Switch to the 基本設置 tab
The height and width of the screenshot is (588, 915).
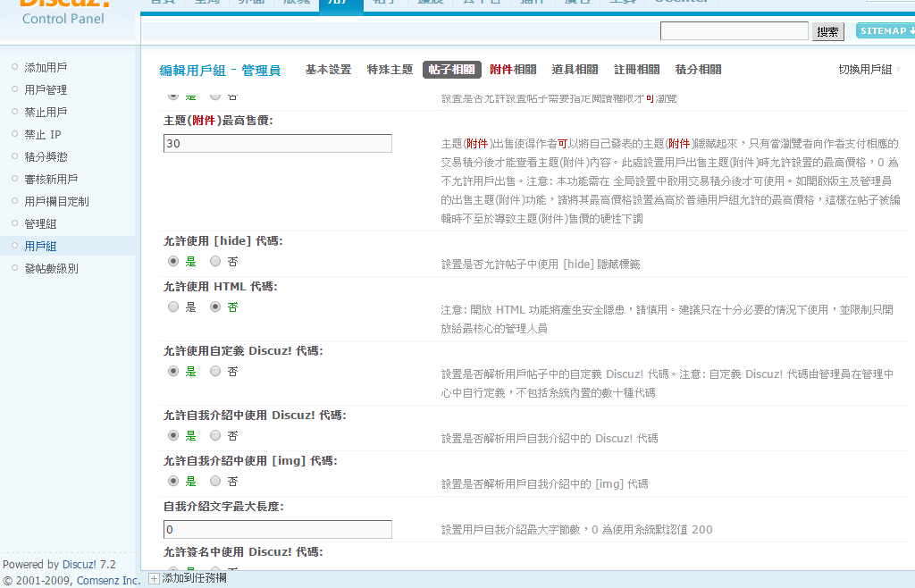point(328,70)
